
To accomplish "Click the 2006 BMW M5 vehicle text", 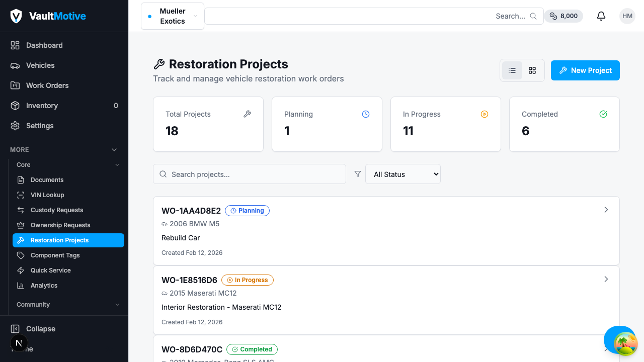I will 194,224.
